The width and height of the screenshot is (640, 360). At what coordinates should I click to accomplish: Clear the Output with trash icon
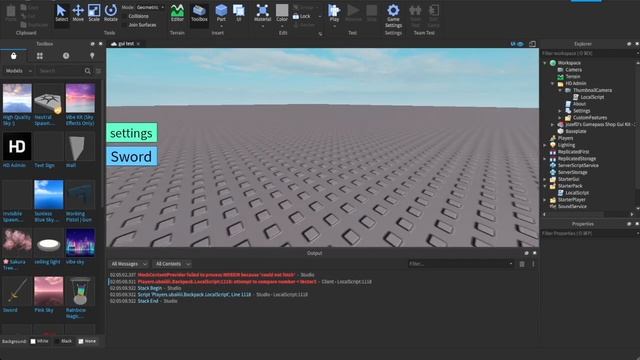[522, 264]
